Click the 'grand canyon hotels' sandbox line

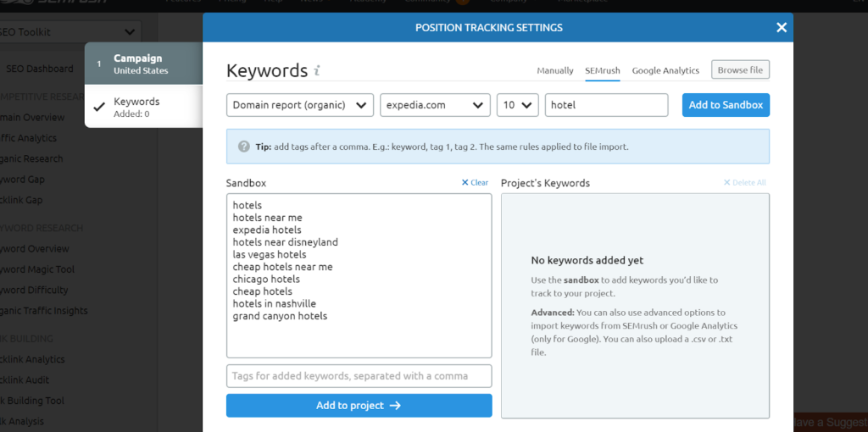point(280,317)
